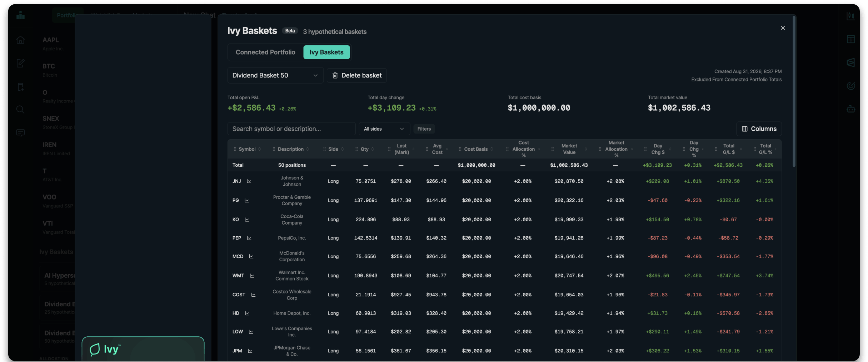Open the Columns chooser button

(x=759, y=129)
